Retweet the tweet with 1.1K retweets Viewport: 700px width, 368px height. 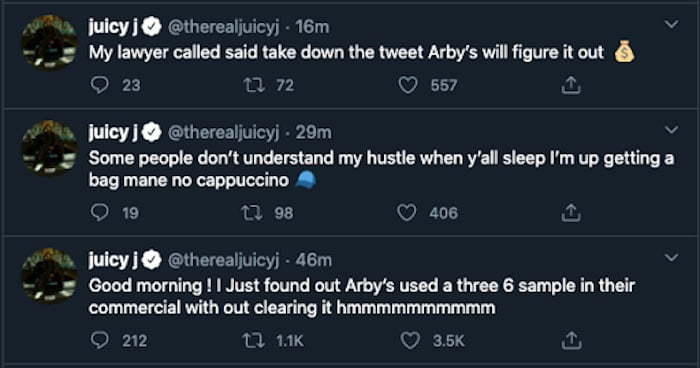click(x=254, y=341)
